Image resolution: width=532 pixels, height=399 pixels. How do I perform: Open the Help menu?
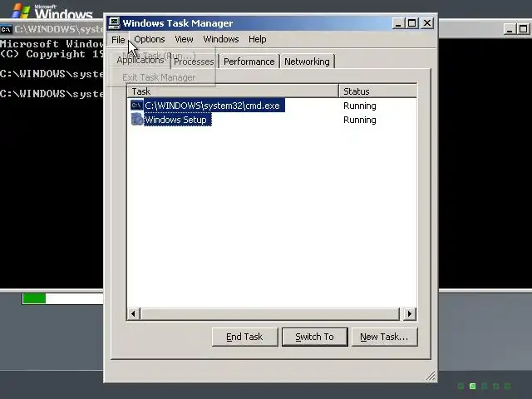(x=257, y=39)
